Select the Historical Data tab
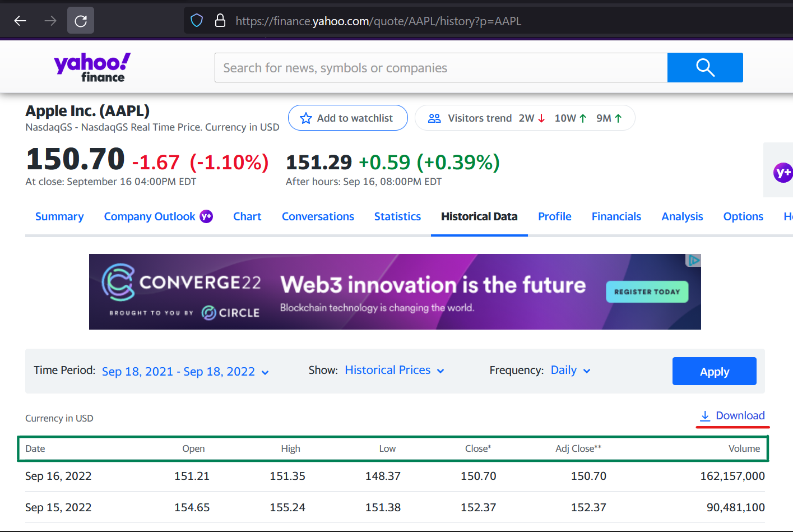Screen dimensions: 793x532 [479, 216]
